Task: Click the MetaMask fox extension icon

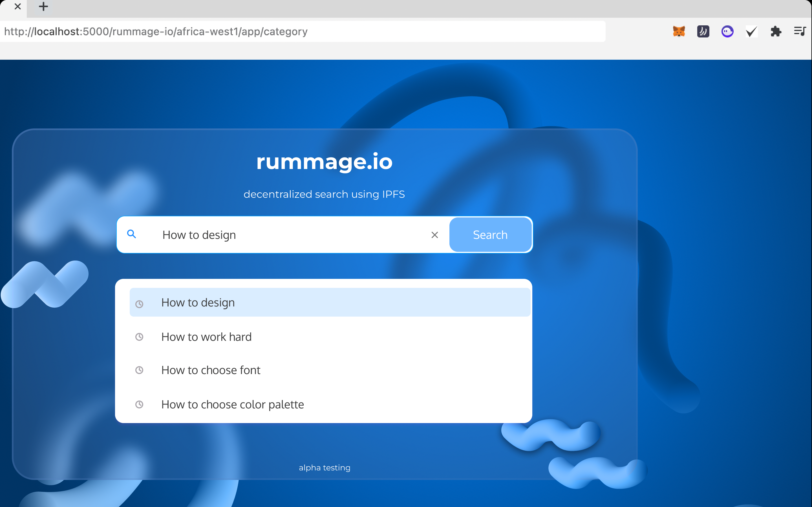Action: click(679, 32)
